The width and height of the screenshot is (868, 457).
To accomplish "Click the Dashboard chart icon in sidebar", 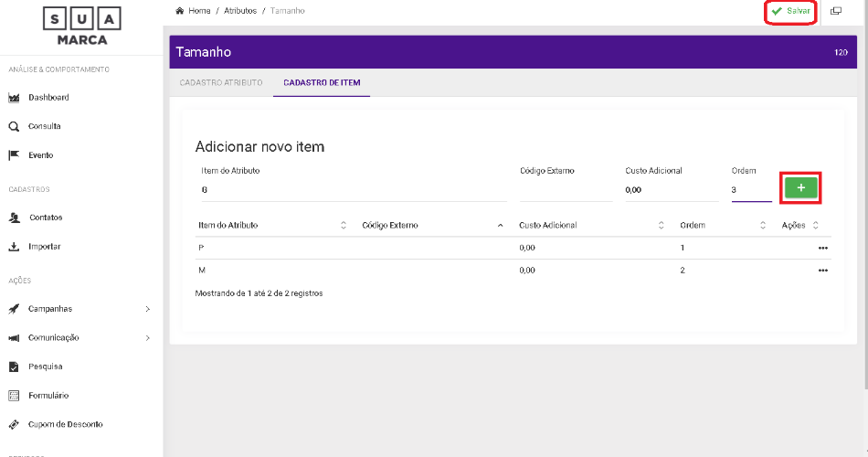I will (14, 98).
